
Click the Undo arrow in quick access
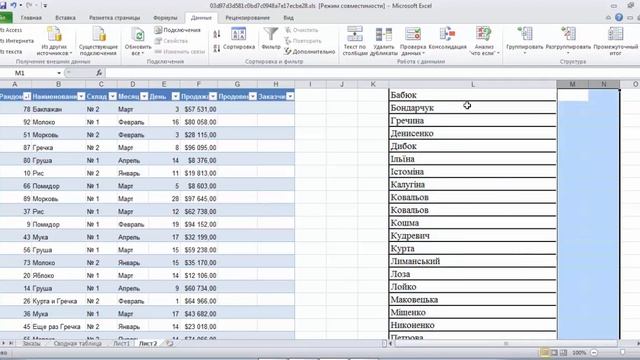(13, 5)
